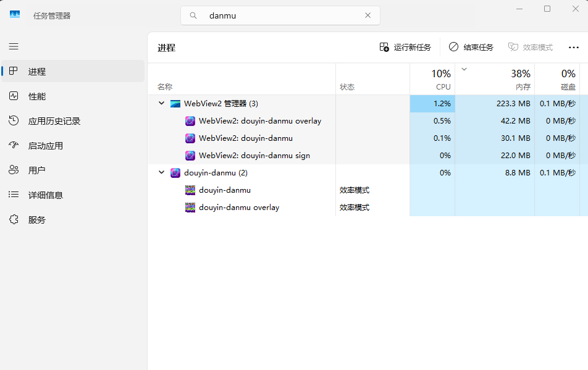Go to the 启动应用 page
Image resolution: width=588 pixels, height=370 pixels.
(73, 146)
